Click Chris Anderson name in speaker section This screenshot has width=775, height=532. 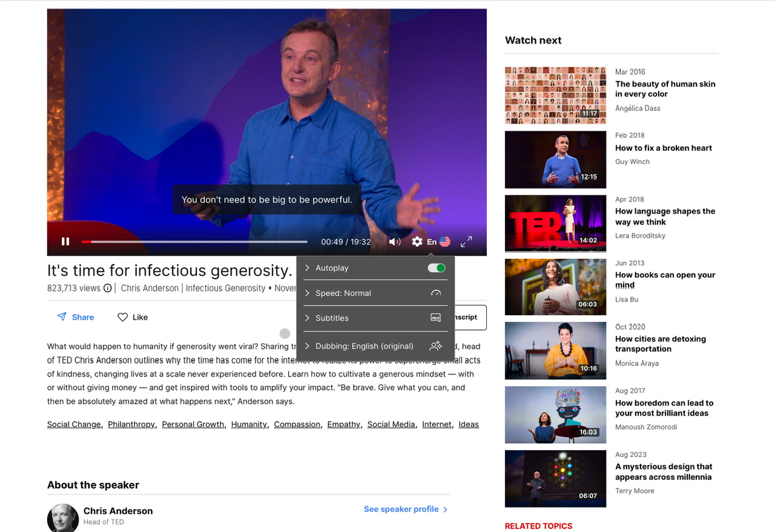click(x=118, y=511)
